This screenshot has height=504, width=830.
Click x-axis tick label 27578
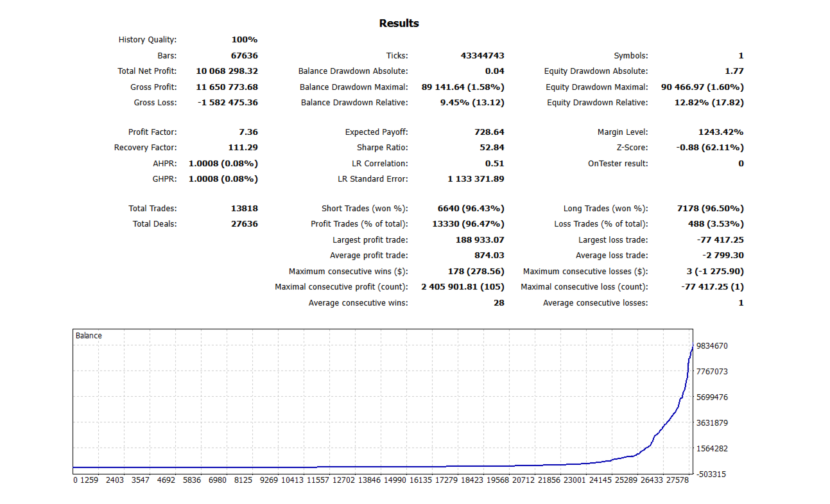coord(679,480)
